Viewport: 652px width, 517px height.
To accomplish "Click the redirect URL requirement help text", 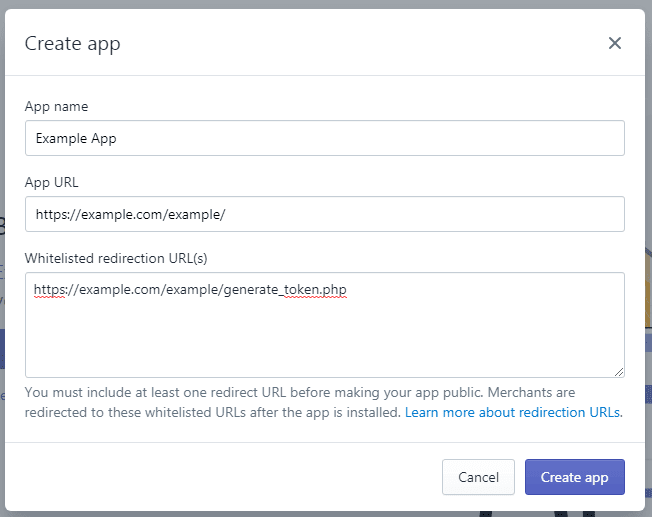I will pyautogui.click(x=324, y=402).
